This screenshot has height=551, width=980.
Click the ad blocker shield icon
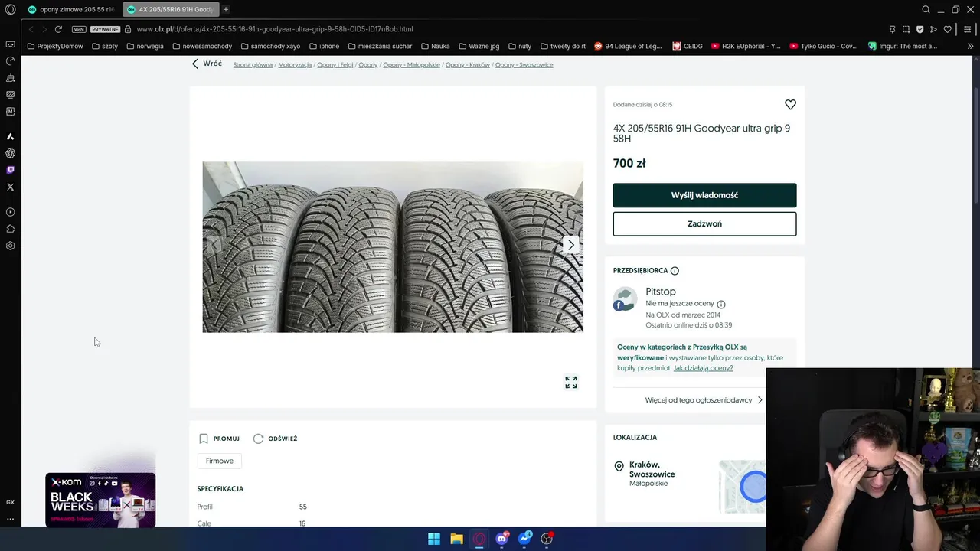[x=920, y=29]
